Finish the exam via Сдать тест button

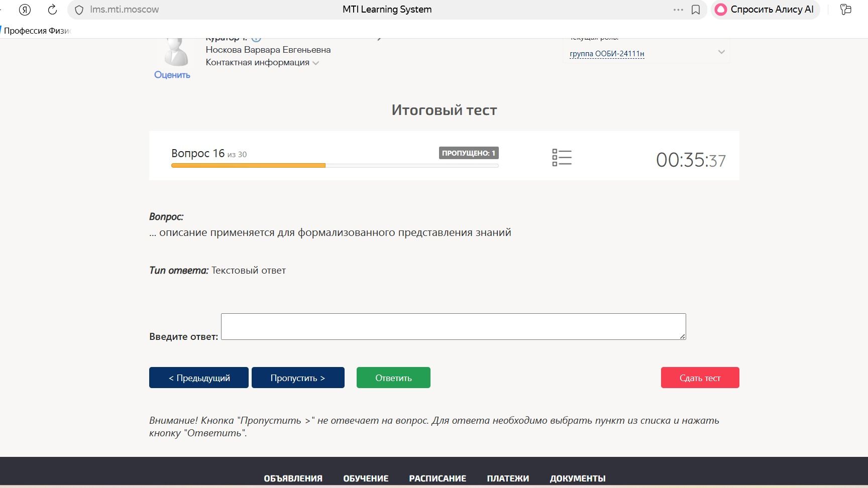(x=700, y=378)
